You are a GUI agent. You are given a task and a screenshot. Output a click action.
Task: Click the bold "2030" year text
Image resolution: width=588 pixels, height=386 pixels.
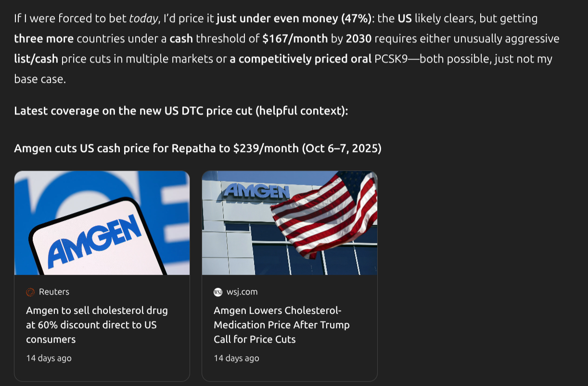[358, 39]
